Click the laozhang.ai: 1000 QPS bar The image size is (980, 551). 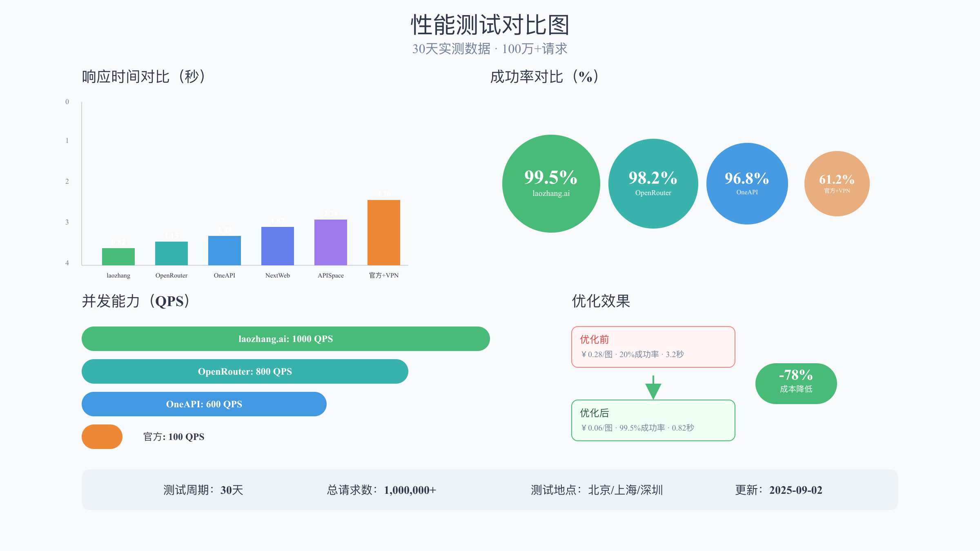(286, 339)
